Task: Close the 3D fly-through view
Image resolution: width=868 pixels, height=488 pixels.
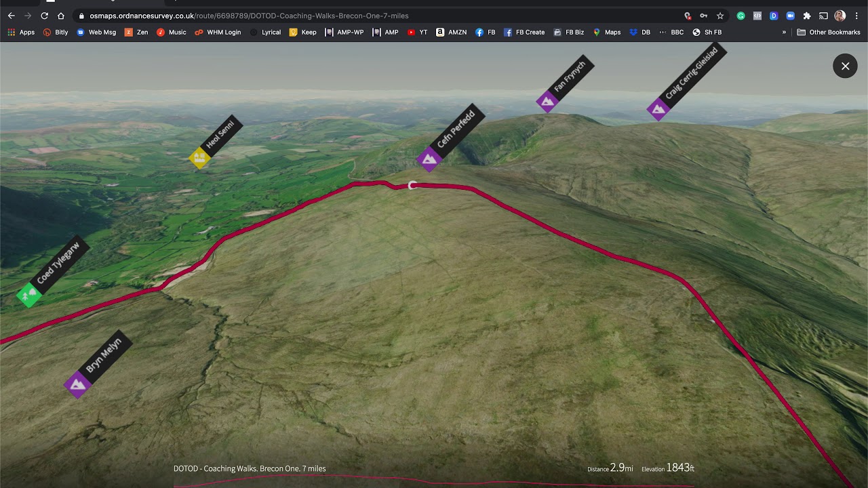Action: (x=845, y=66)
